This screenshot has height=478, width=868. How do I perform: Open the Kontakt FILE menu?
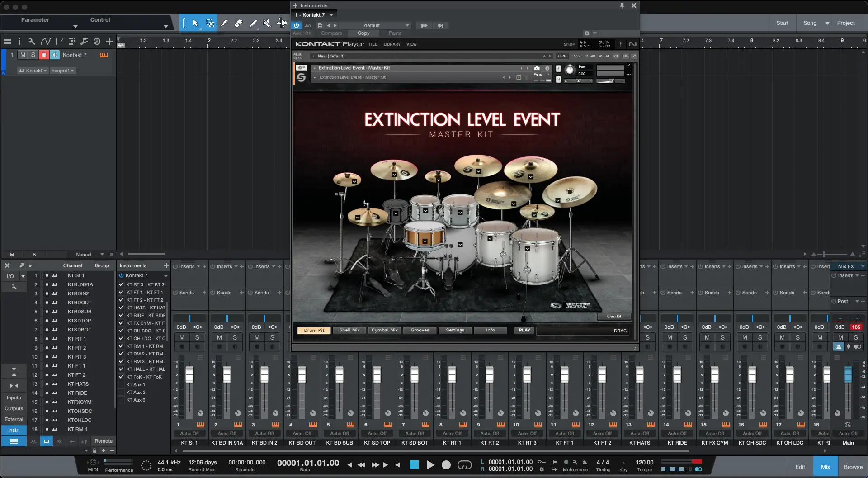(373, 44)
